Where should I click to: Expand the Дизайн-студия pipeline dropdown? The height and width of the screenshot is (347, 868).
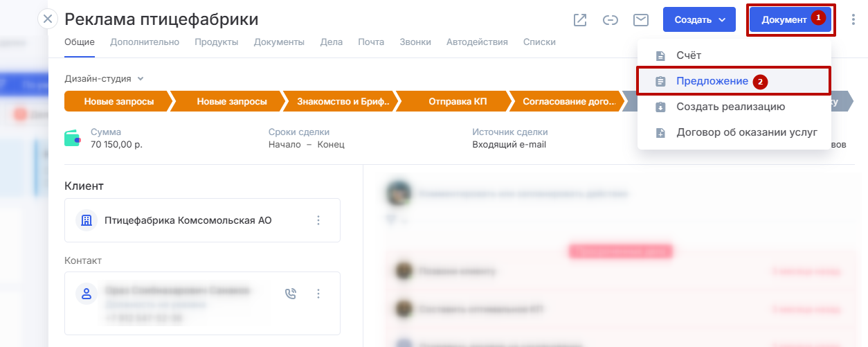(x=104, y=79)
